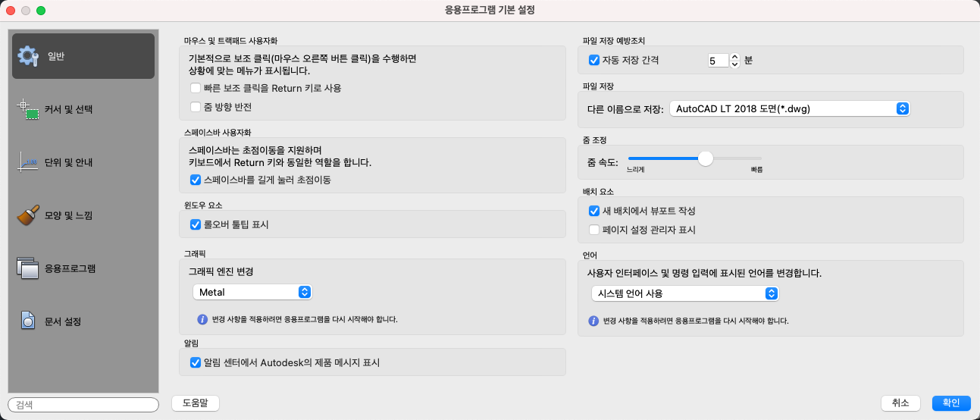The width and height of the screenshot is (980, 420).
Task: Open the 모양 및 느낌 paintbrush icon
Action: [28, 215]
